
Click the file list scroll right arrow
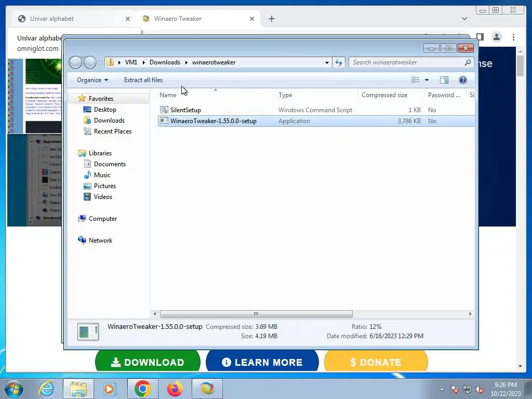[x=470, y=314]
